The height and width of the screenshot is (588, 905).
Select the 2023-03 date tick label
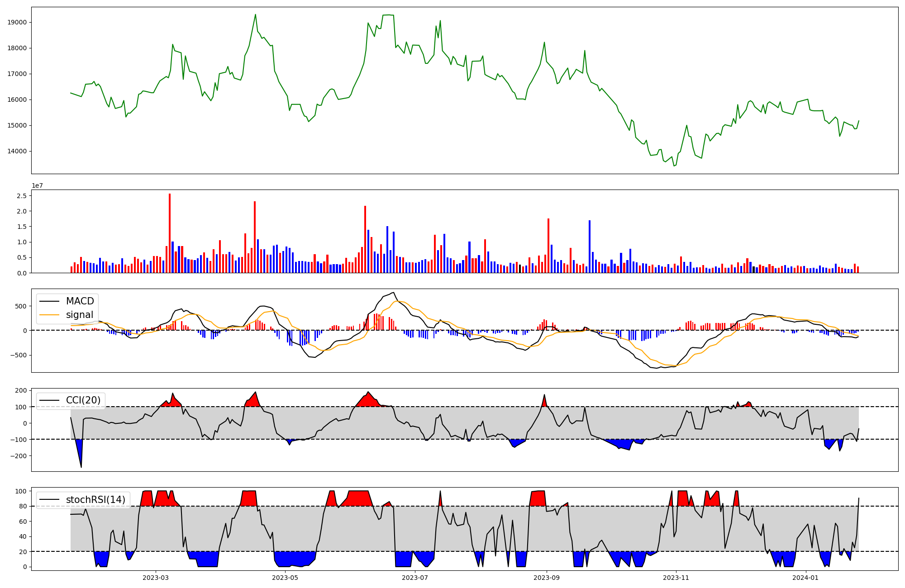[156, 578]
